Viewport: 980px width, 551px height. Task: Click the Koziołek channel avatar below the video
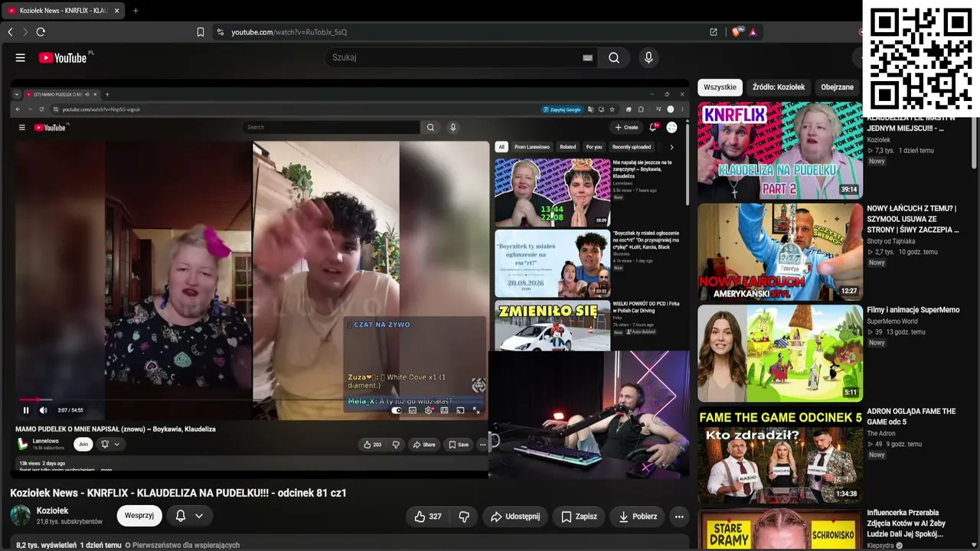[x=21, y=516]
